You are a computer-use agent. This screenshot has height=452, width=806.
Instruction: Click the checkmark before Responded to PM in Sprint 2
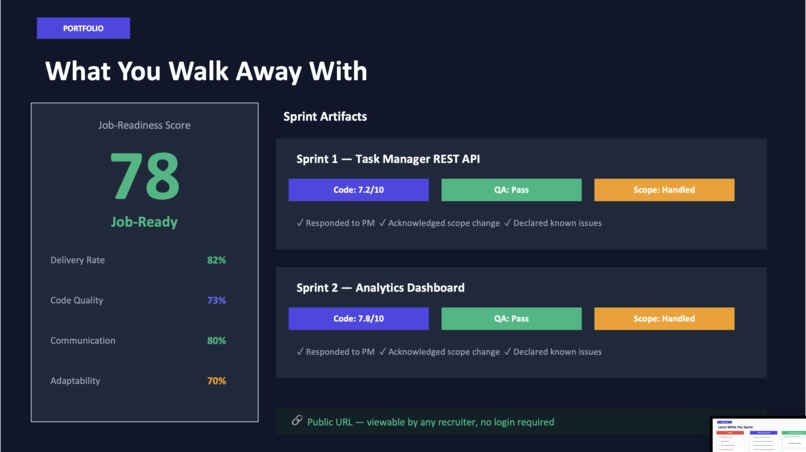300,352
